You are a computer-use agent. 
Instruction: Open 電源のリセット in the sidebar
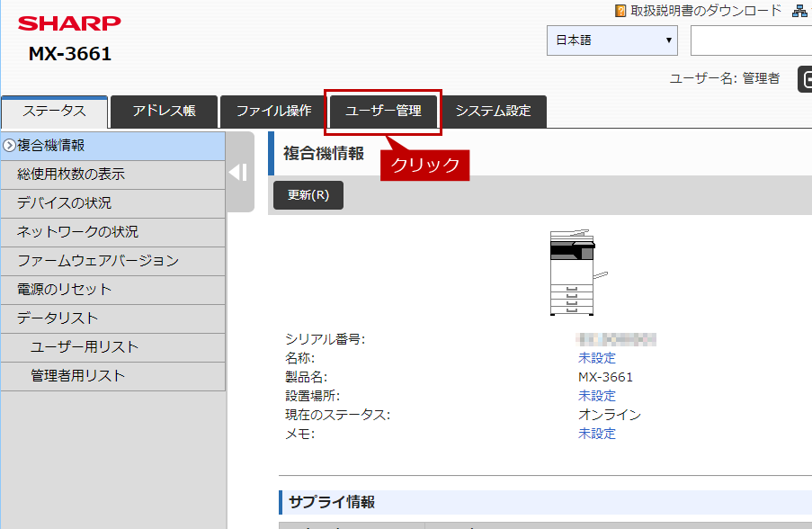pyautogui.click(x=113, y=290)
